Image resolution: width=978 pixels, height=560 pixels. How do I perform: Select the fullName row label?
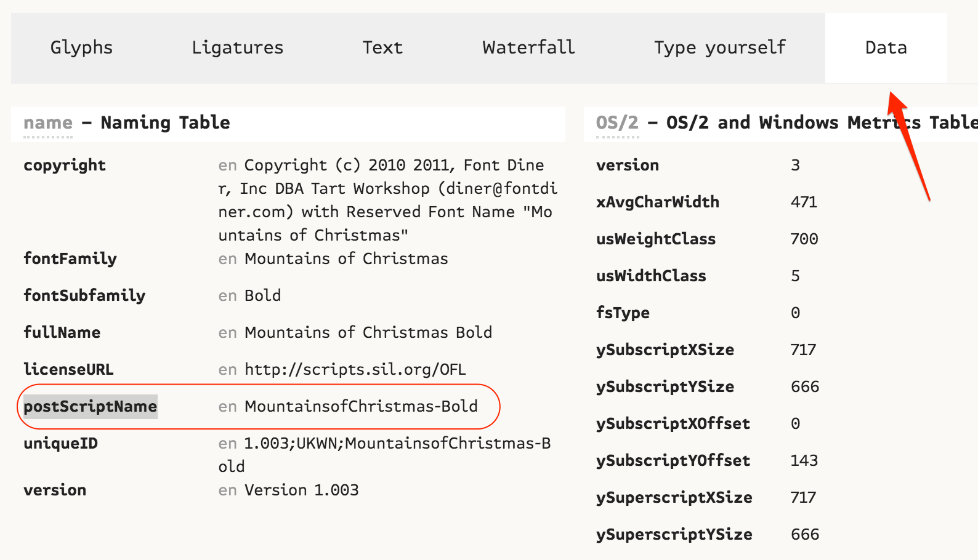click(62, 333)
